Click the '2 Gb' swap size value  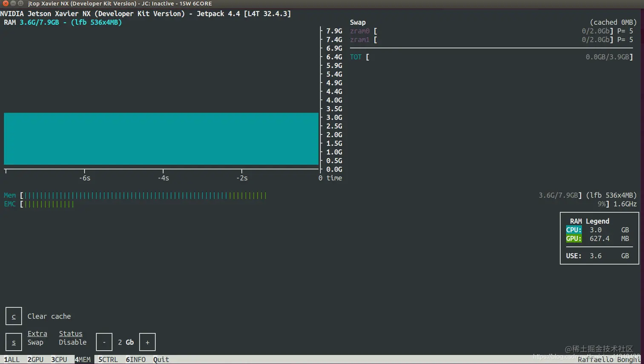[126, 342]
